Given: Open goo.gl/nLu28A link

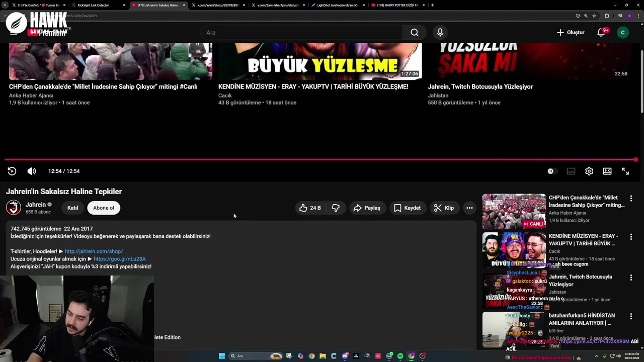Looking at the screenshot, I should [x=120, y=259].
